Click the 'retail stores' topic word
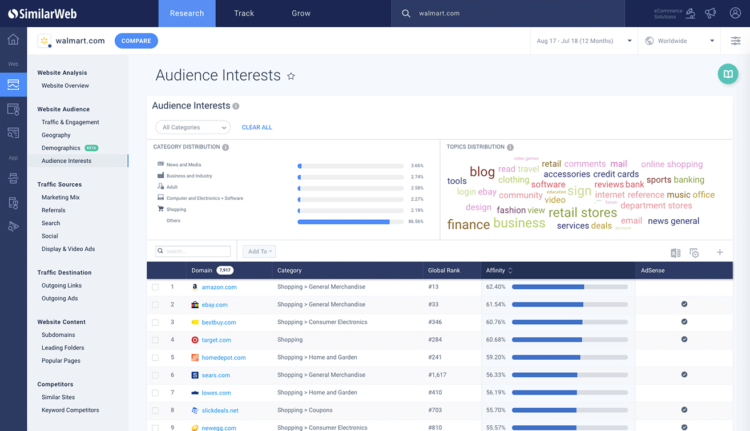750x431 pixels. [583, 212]
